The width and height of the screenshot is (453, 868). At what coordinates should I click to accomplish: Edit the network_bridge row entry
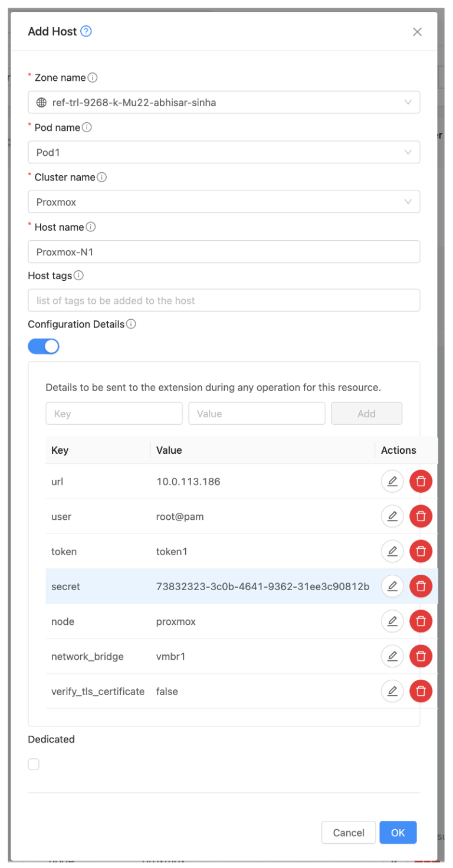click(392, 656)
